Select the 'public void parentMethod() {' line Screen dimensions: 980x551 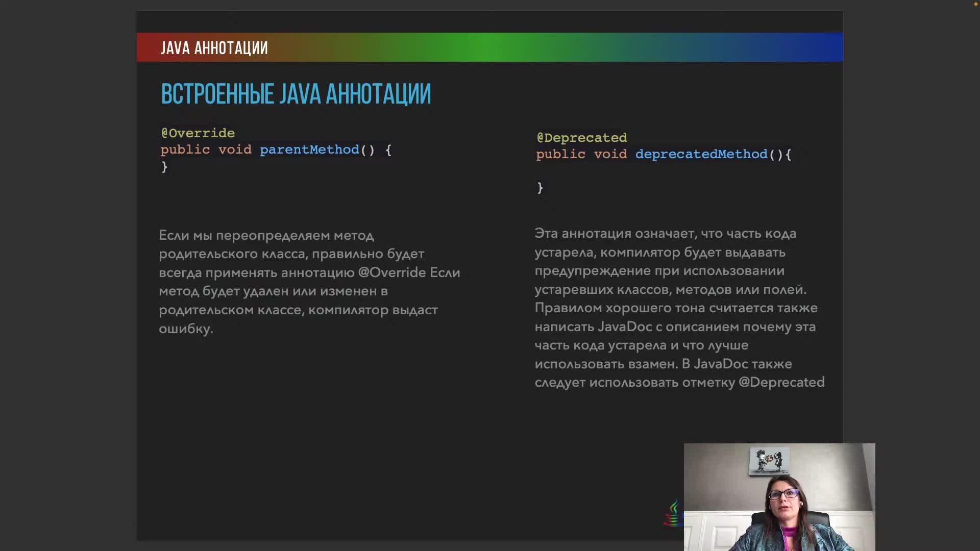tap(276, 149)
